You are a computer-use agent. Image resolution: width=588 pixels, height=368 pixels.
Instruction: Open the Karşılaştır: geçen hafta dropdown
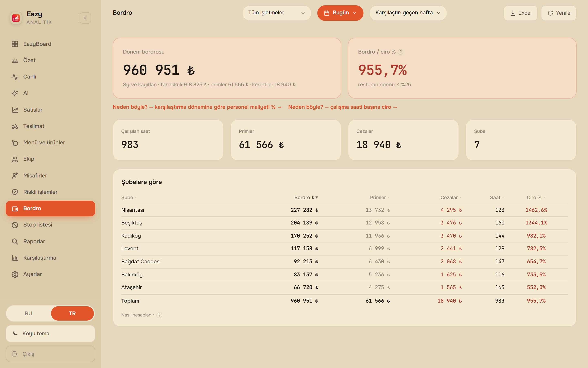pos(408,13)
